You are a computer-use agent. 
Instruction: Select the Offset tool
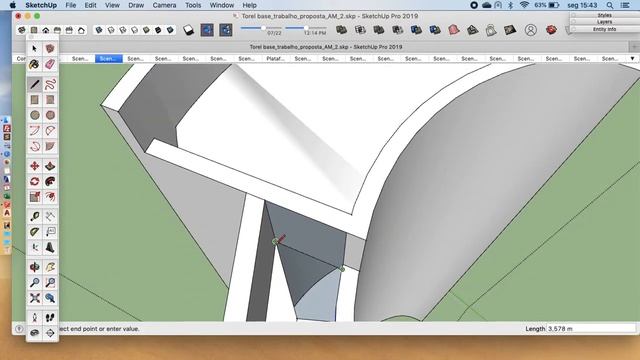click(x=50, y=197)
